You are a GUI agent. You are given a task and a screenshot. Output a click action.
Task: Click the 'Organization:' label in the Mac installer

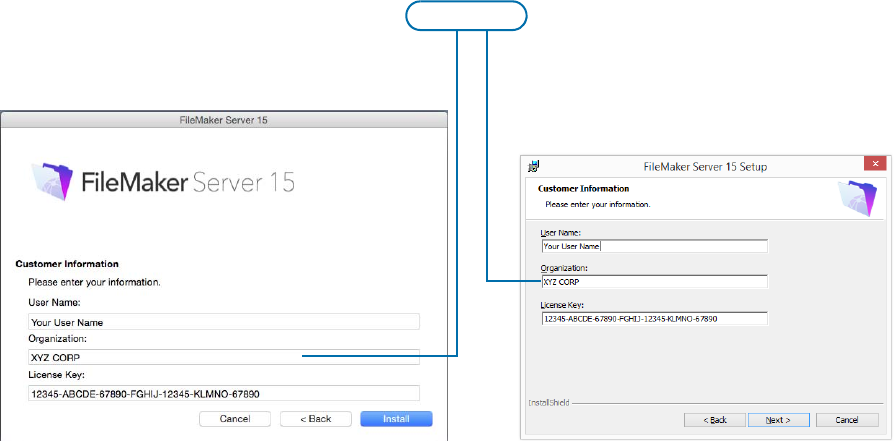58,339
